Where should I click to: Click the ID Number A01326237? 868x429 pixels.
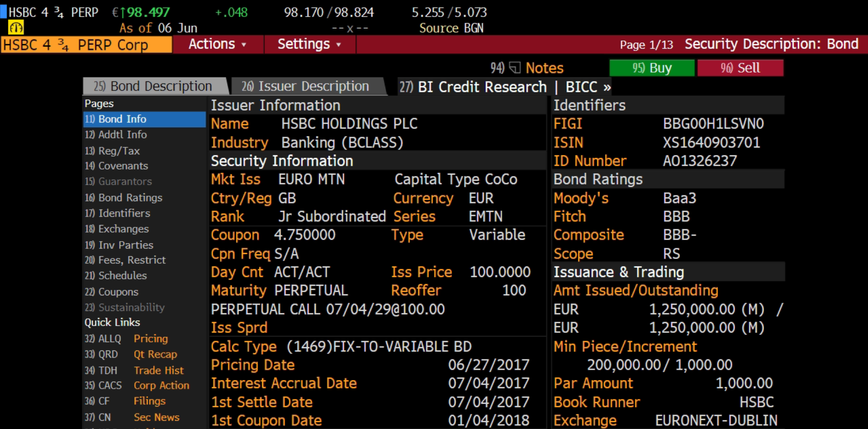click(700, 161)
